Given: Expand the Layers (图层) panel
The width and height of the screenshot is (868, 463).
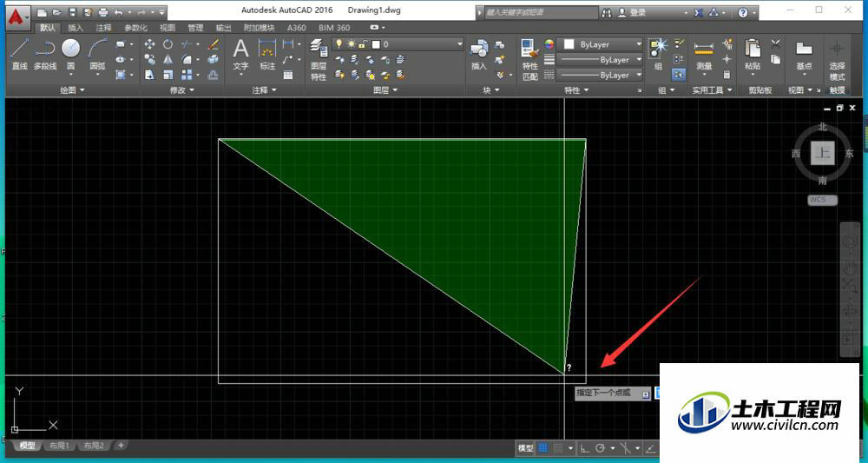Looking at the screenshot, I should click(385, 90).
